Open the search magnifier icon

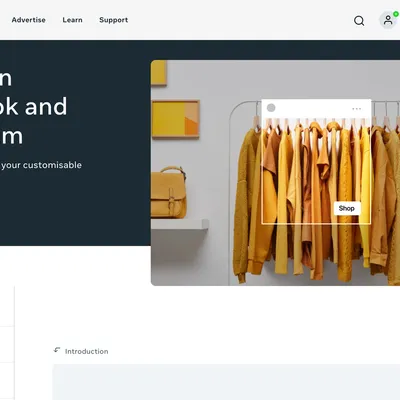359,21
